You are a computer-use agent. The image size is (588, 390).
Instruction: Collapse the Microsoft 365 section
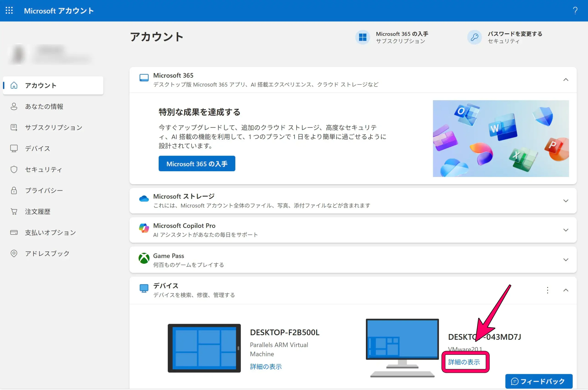tap(566, 79)
